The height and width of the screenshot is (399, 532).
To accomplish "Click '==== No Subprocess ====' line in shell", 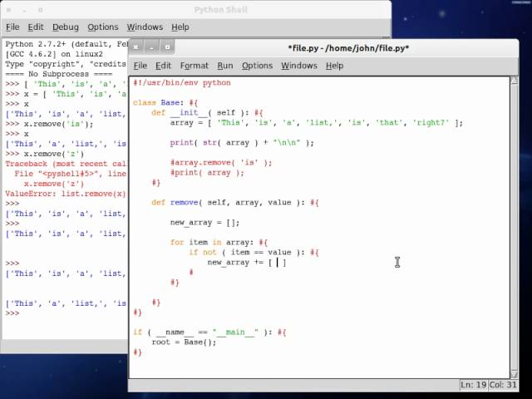I will (59, 74).
